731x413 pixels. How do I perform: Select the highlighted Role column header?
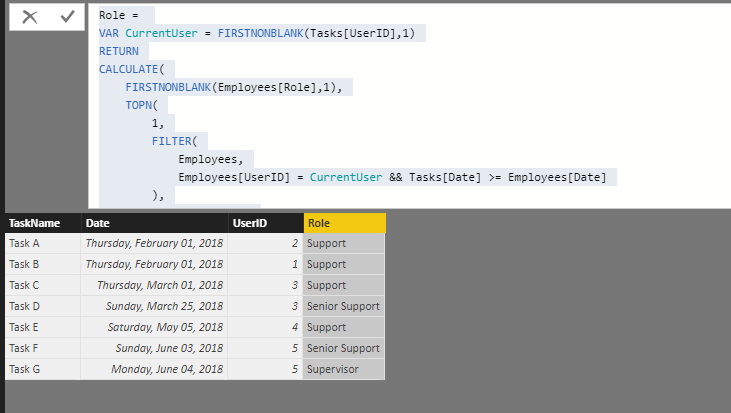tap(345, 223)
